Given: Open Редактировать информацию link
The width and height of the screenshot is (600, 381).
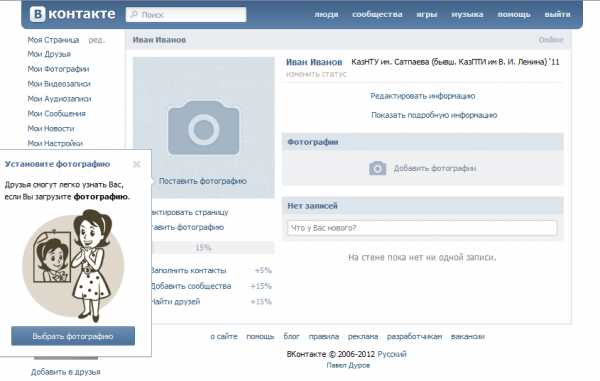Looking at the screenshot, I should [422, 96].
